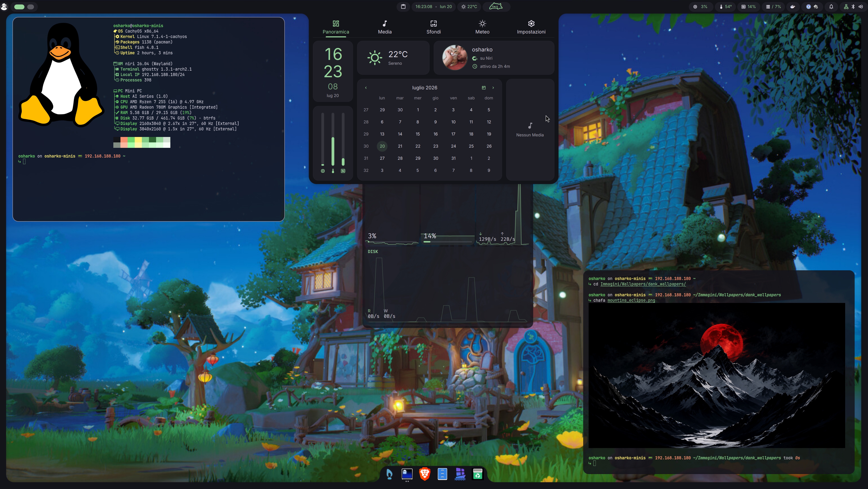Open the temperature 54° indicator
The width and height of the screenshot is (868, 489).
click(726, 6)
